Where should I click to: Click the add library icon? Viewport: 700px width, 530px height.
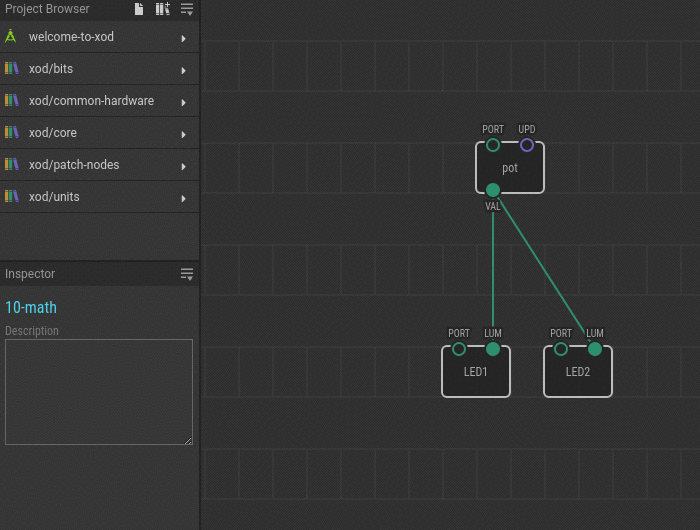click(x=162, y=9)
